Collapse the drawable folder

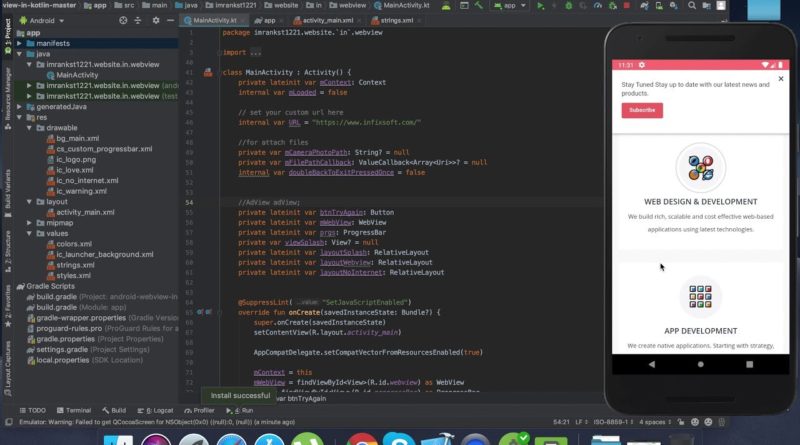tap(30, 128)
